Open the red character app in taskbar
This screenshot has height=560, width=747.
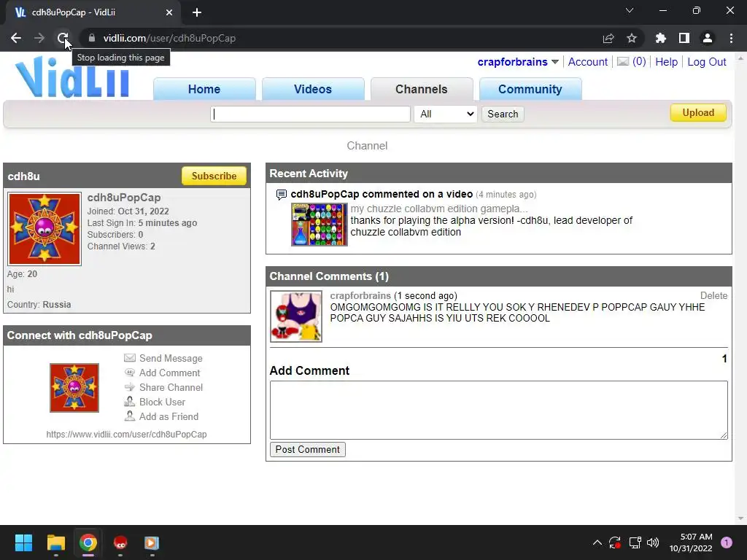pyautogui.click(x=120, y=542)
